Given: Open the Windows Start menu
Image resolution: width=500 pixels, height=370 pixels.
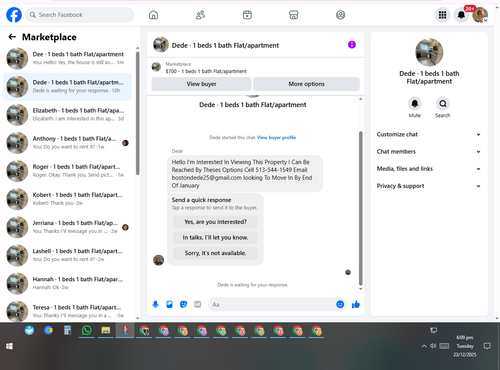Looking at the screenshot, I should tap(9, 346).
